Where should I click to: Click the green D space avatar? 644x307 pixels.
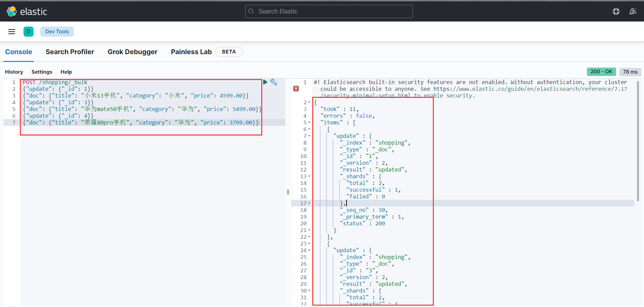pyautogui.click(x=29, y=32)
